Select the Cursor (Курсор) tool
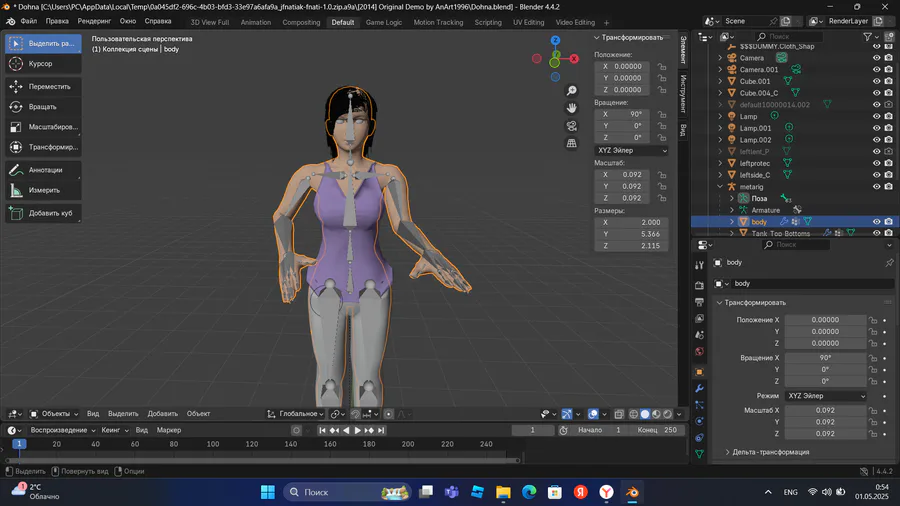900x506 pixels. [x=43, y=64]
